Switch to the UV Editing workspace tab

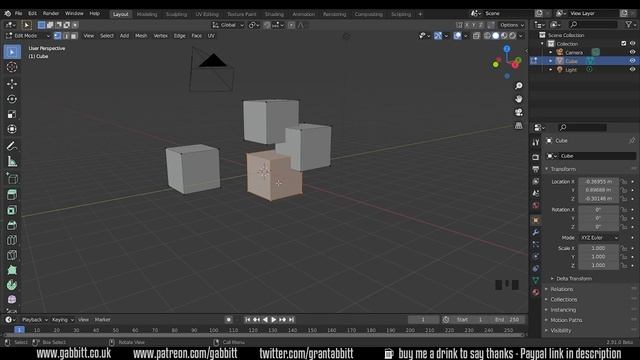pyautogui.click(x=207, y=14)
